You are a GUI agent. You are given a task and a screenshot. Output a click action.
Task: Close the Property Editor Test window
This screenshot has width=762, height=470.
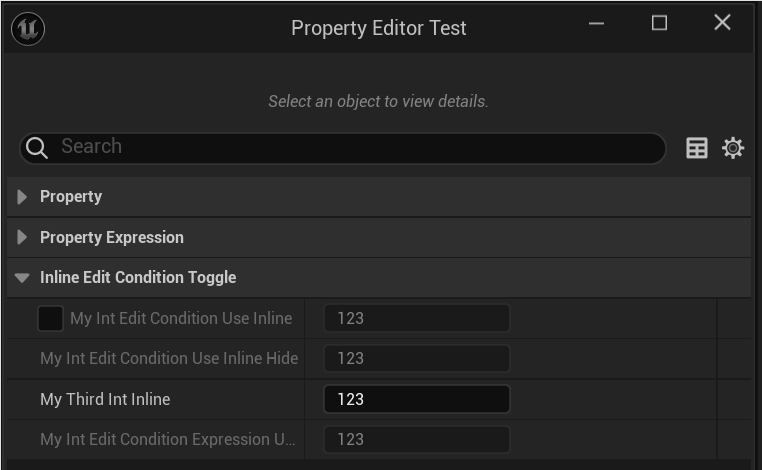click(722, 24)
